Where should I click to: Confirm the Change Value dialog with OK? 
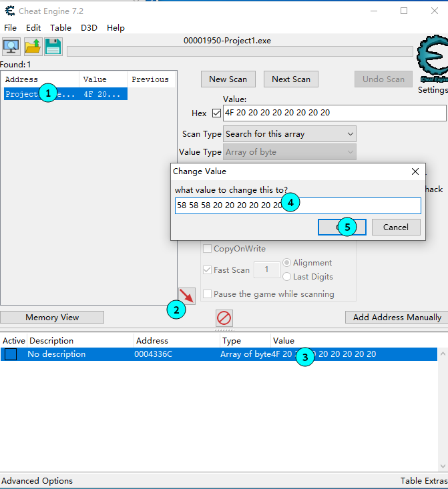342,227
